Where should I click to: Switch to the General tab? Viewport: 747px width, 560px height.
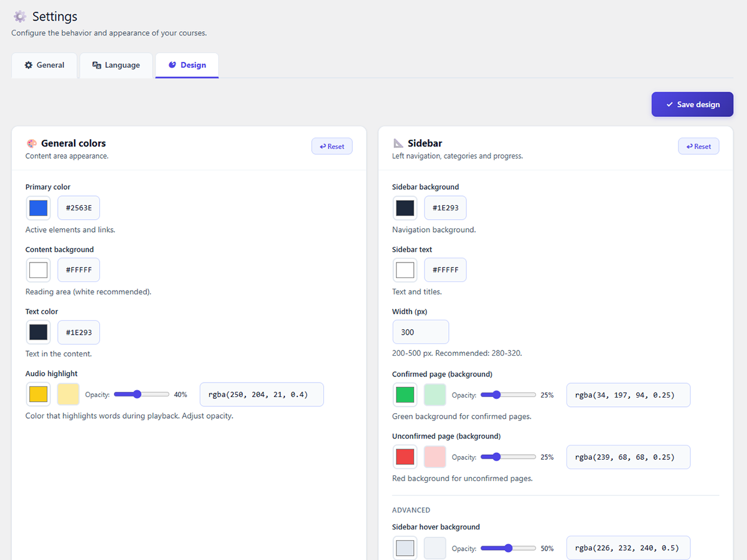[44, 65]
